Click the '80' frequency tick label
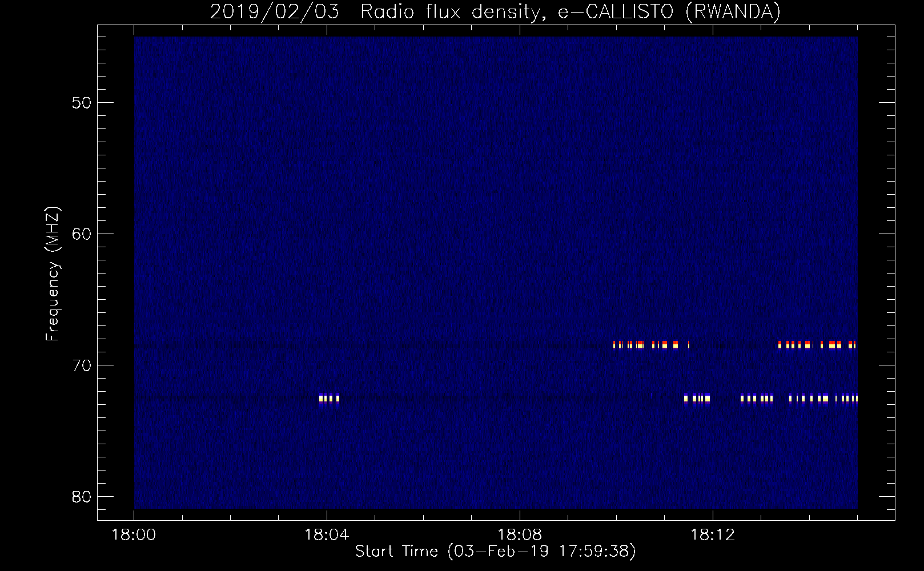Viewport: 924px width, 571px height. pos(82,497)
